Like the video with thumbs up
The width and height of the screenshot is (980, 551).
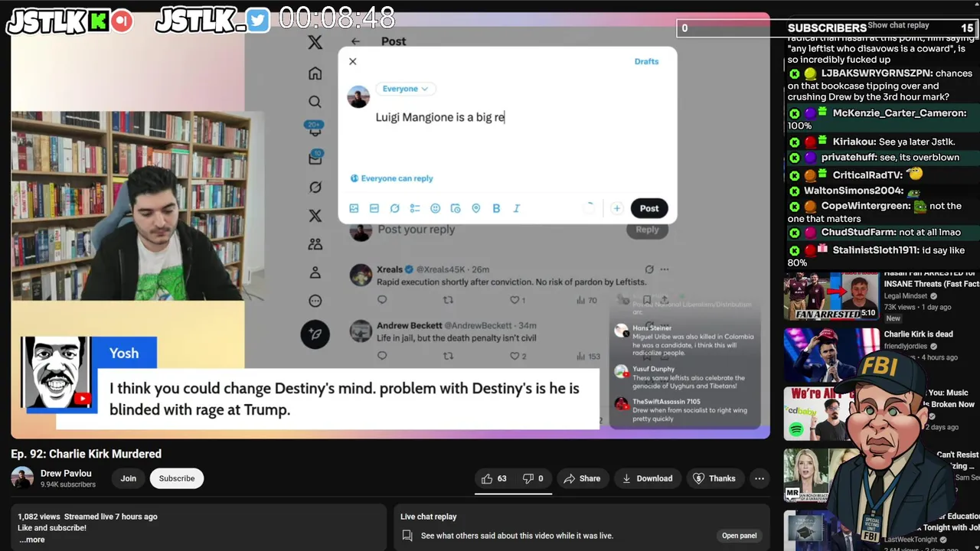[x=494, y=478]
